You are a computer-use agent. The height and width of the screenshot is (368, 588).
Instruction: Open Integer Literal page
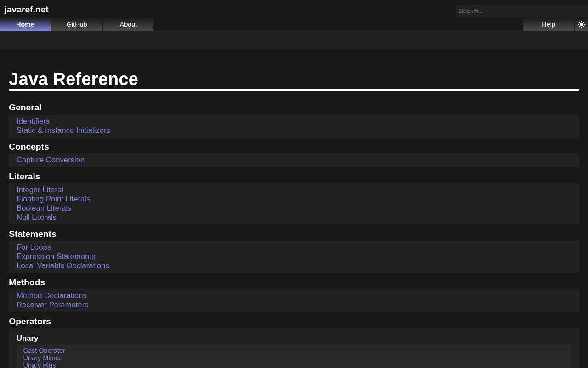coord(40,190)
